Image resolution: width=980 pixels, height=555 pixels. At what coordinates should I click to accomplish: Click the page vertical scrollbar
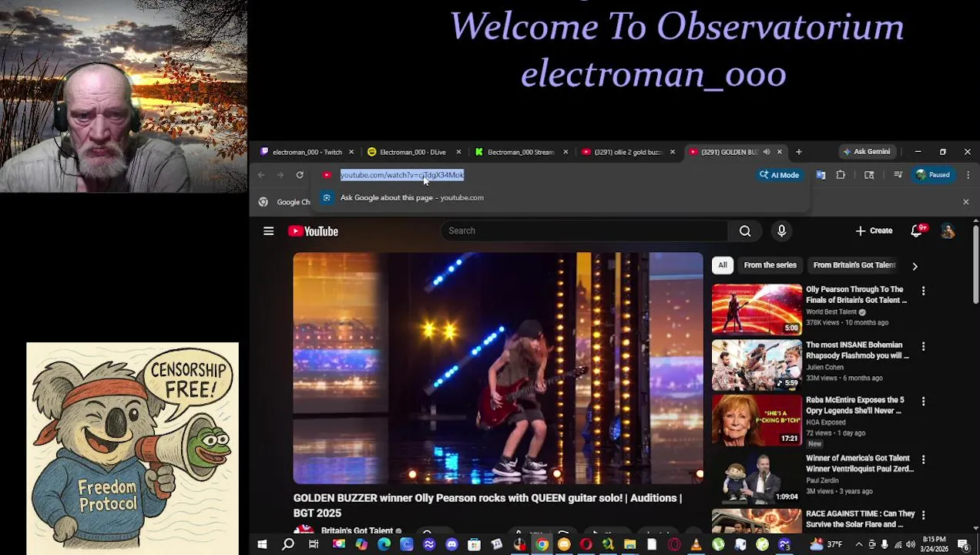pos(975,266)
